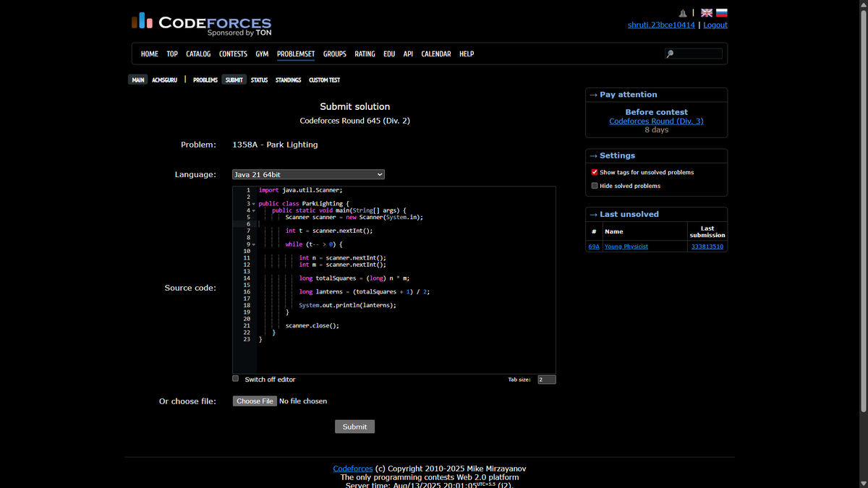Open Codeforces Round (Div. 3) link

pyautogui.click(x=656, y=121)
